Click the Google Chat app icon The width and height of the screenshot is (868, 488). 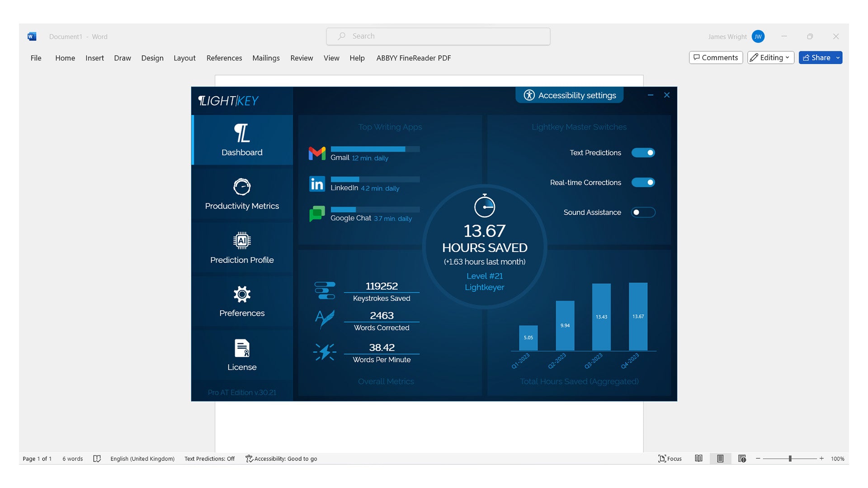317,214
